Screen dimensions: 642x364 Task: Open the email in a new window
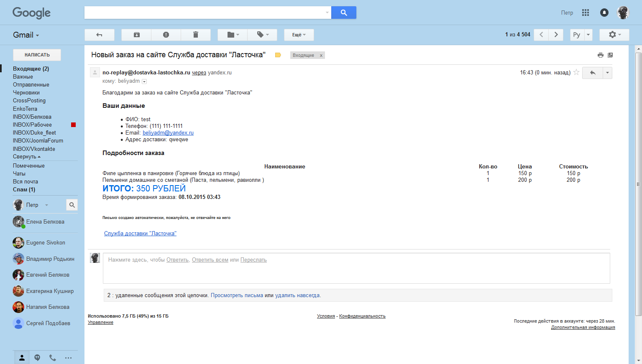610,55
